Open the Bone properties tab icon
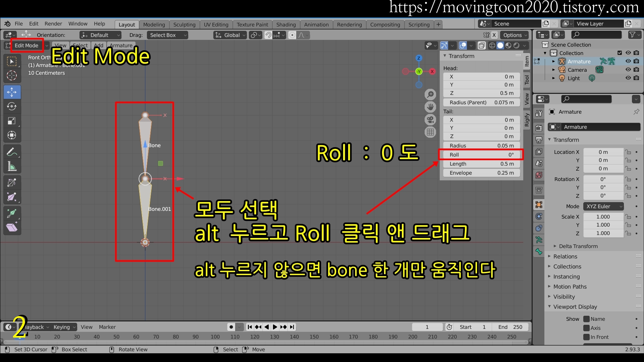The width and height of the screenshot is (644, 362). coord(539,252)
